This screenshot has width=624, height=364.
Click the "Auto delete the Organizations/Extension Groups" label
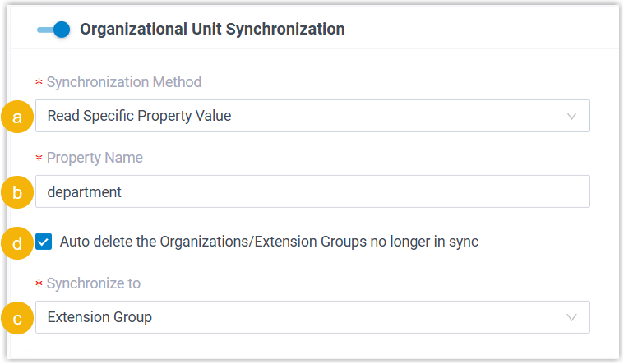[x=269, y=242]
